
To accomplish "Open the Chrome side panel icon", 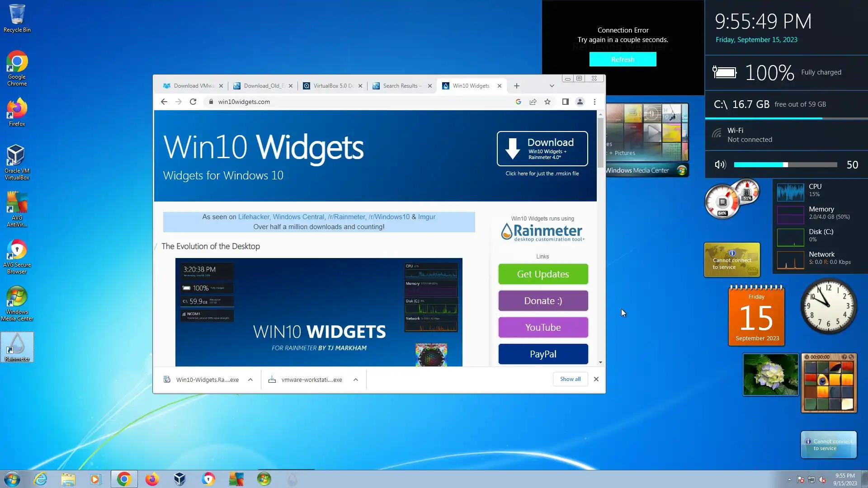I will (565, 102).
